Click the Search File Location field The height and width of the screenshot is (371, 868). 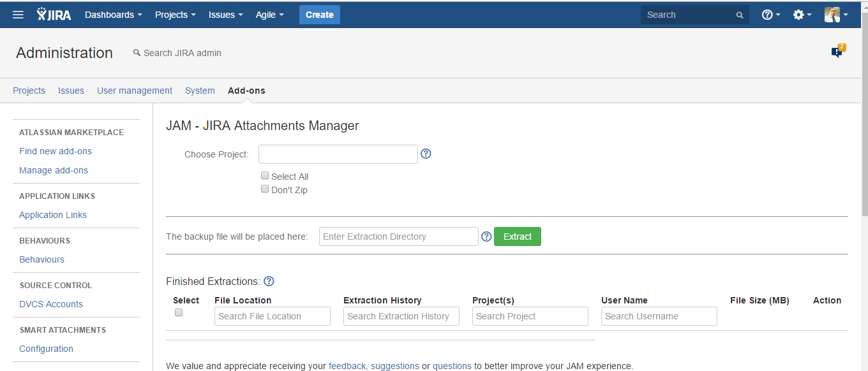tap(273, 316)
